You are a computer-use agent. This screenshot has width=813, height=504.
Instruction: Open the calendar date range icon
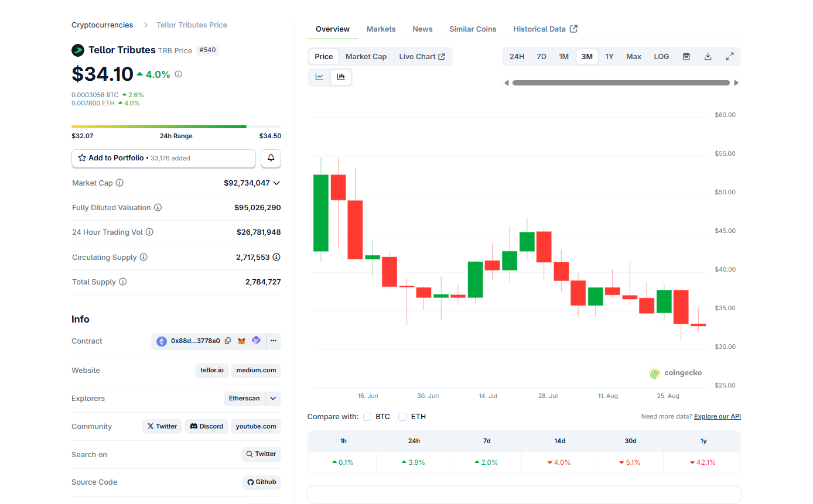tap(685, 56)
